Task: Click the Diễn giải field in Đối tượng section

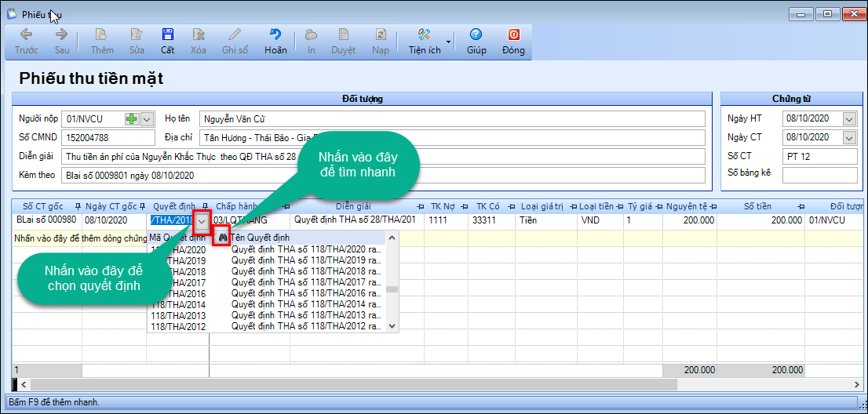Action: 383,156
